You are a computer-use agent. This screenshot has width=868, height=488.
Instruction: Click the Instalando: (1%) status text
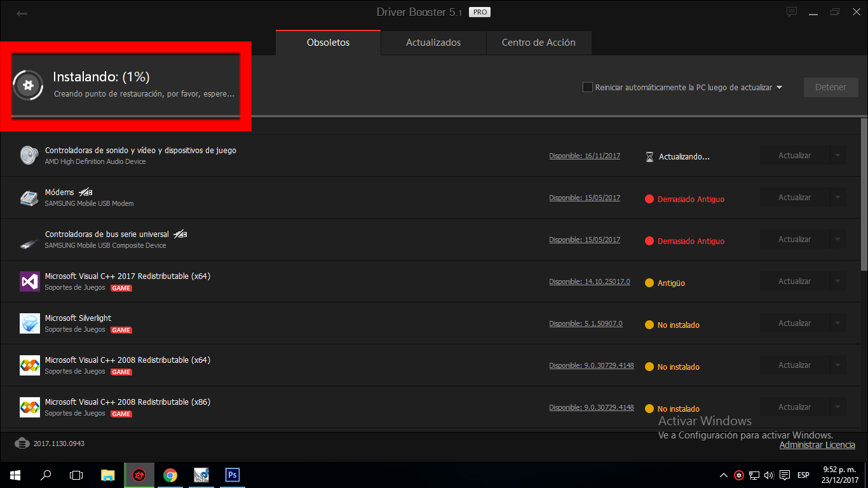pyautogui.click(x=101, y=77)
